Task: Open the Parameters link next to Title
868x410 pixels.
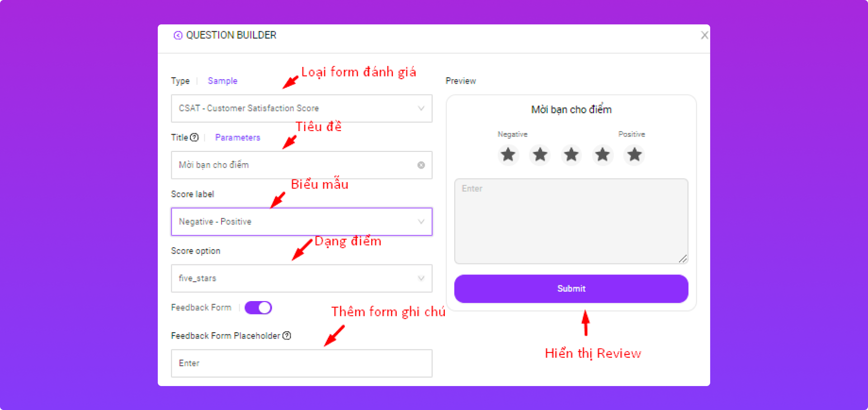Action: point(238,137)
